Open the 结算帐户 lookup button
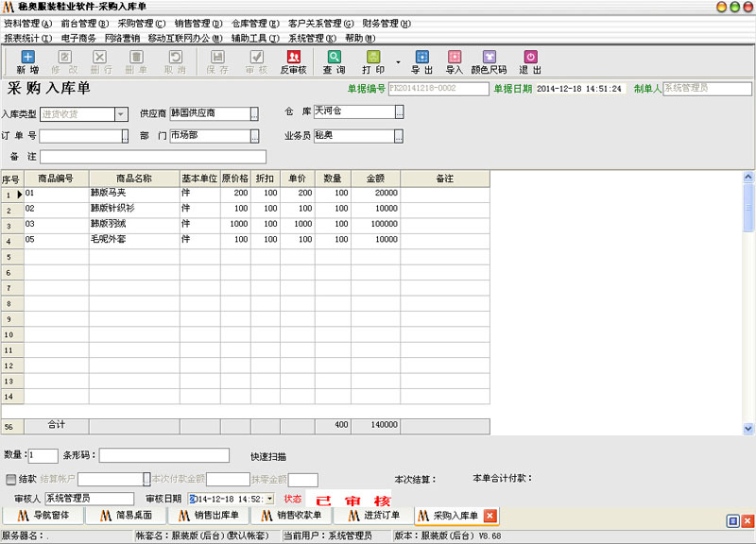The width and height of the screenshot is (756, 544). [x=146, y=479]
